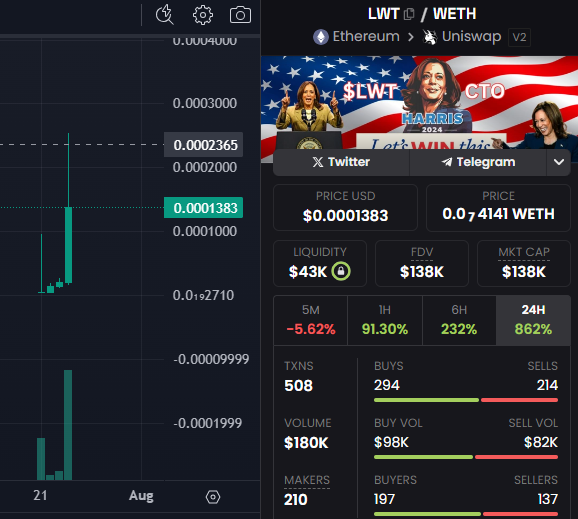Select the 6H timeframe tab

(x=459, y=320)
